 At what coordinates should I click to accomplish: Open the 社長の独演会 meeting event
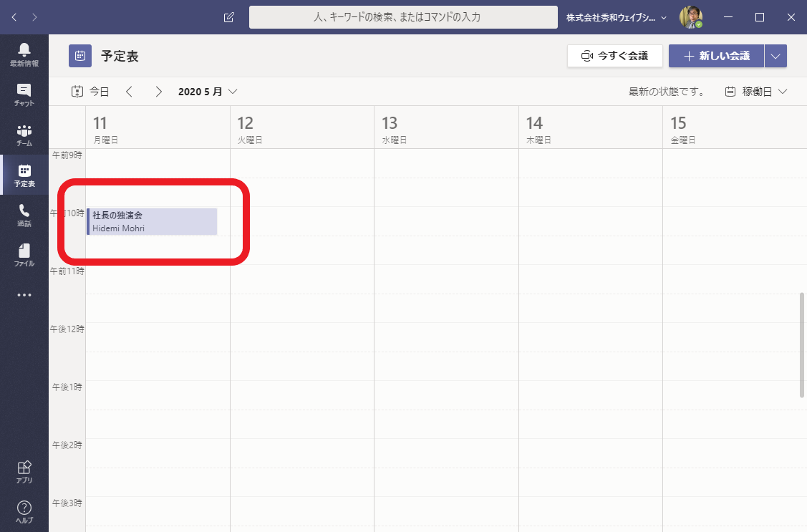pos(152,221)
